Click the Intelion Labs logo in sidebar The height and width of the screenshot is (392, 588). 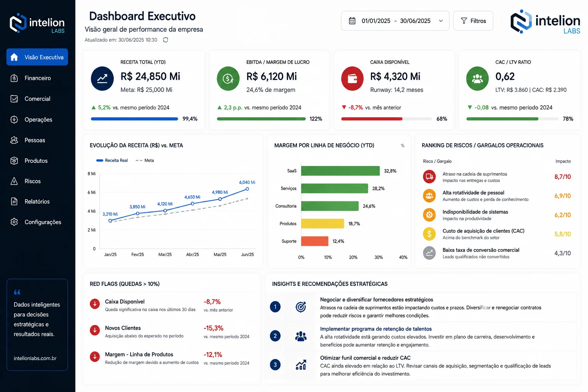pos(37,23)
